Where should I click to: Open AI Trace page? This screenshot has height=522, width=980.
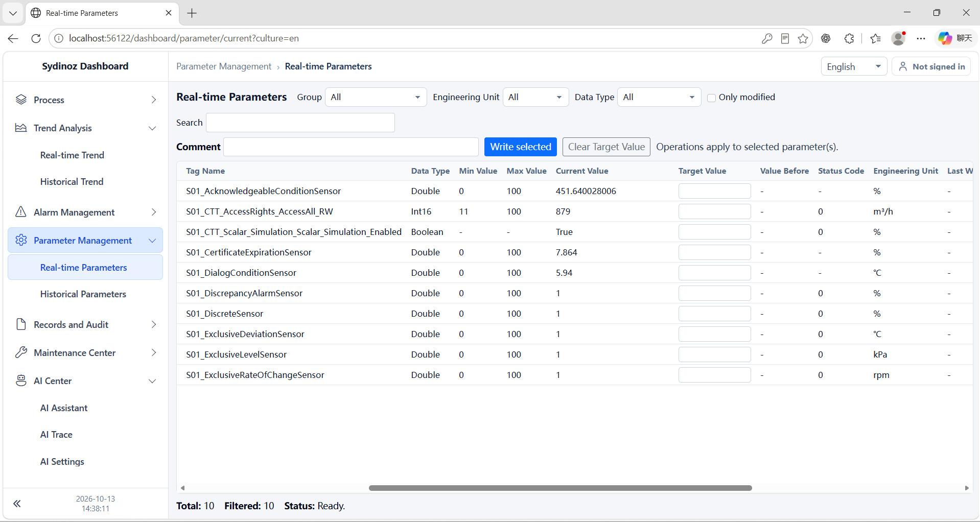(x=56, y=434)
